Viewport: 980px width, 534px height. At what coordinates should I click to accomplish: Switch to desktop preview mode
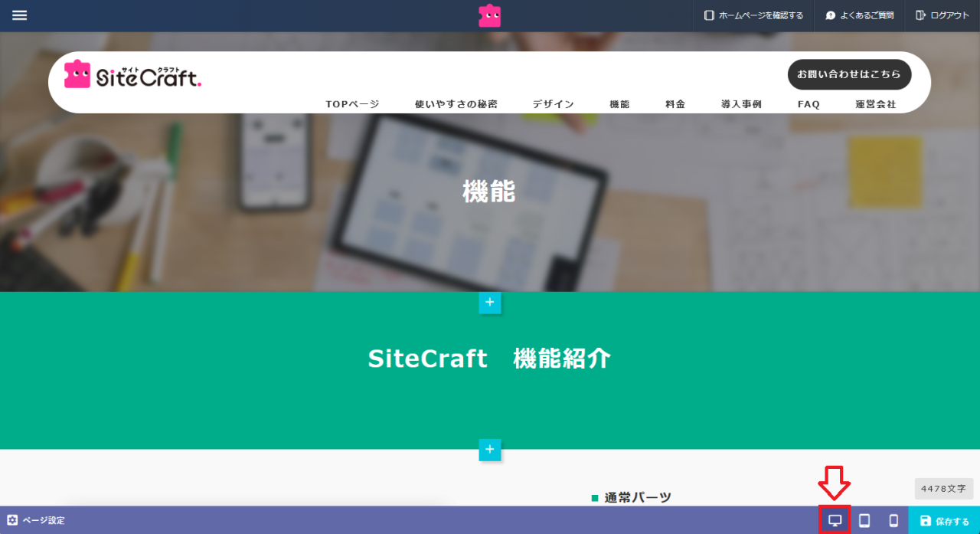835,521
